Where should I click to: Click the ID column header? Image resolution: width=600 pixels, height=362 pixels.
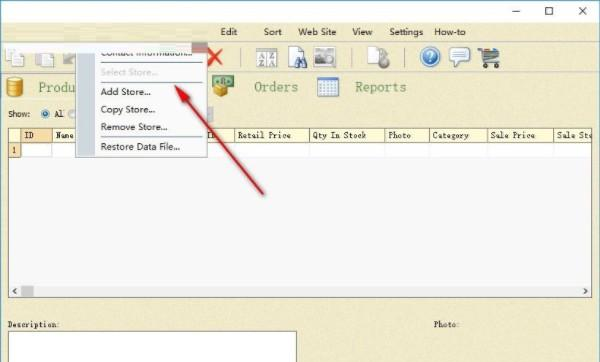(36, 135)
